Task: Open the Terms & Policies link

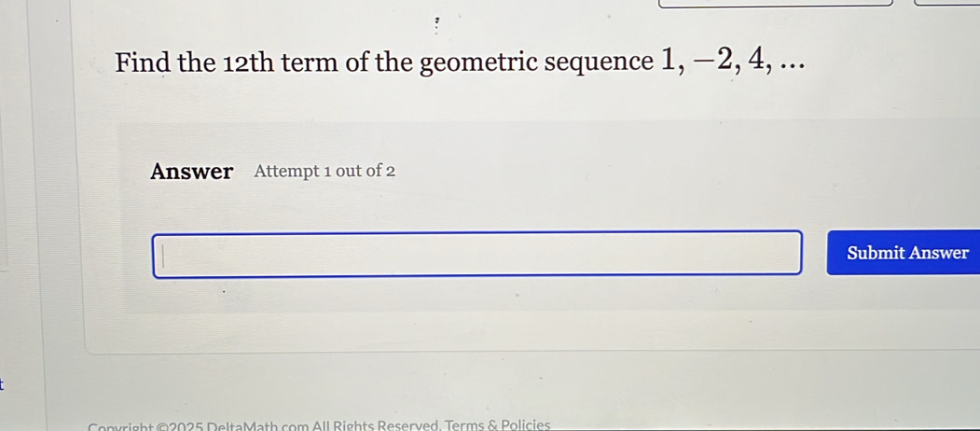Action: pos(498,425)
